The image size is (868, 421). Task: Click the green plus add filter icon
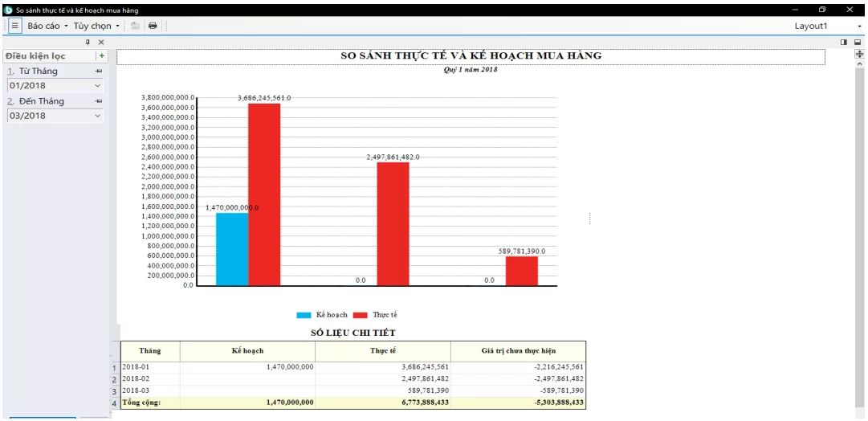(x=101, y=56)
